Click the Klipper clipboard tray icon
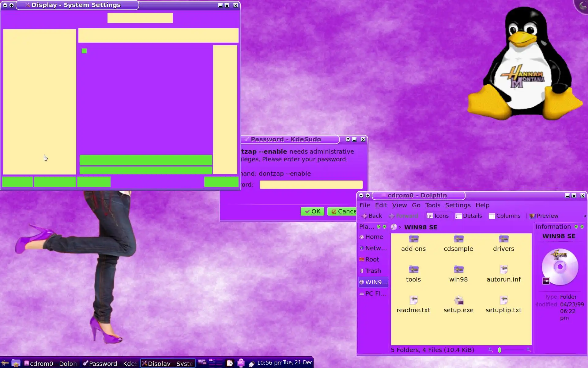This screenshot has height=368, width=588. pos(229,363)
